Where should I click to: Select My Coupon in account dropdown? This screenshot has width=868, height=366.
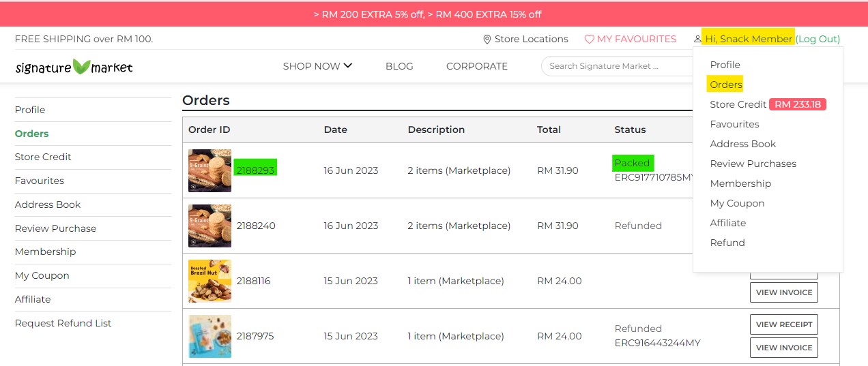(737, 203)
